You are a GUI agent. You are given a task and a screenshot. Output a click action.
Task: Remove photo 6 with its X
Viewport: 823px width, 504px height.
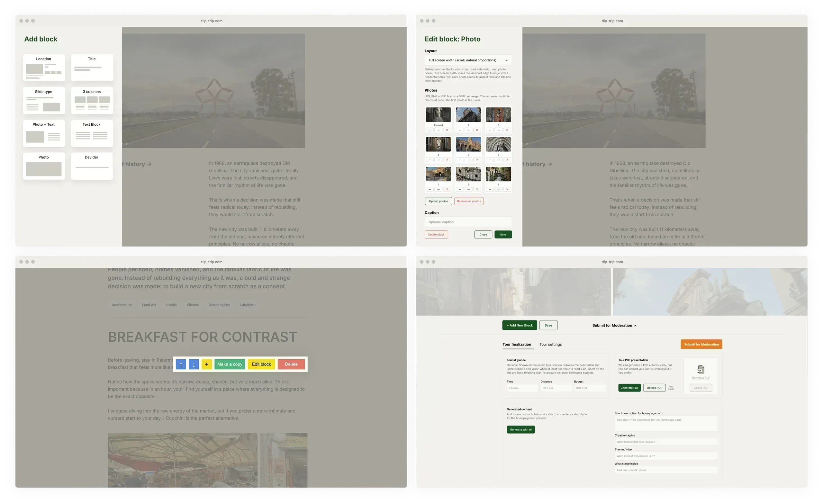(x=507, y=160)
